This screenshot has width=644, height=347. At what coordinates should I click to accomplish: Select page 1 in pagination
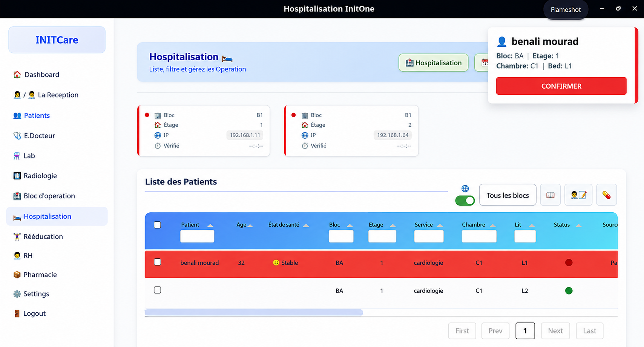tap(525, 331)
